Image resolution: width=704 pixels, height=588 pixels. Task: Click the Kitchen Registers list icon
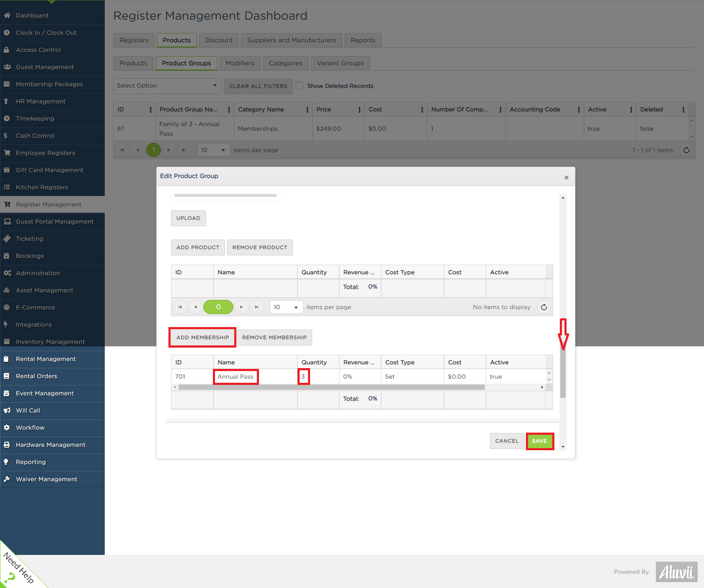coord(7,187)
